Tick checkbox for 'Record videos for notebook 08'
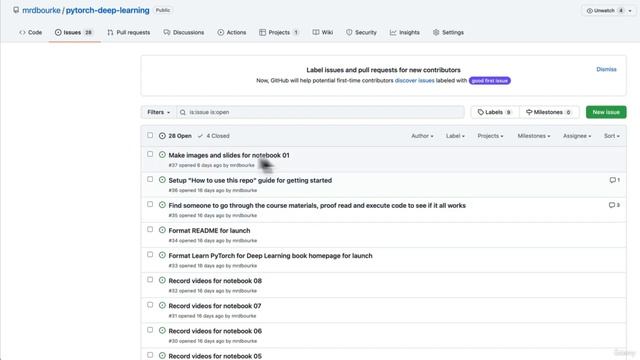Screen dimensions: 640x360 coord(150,280)
